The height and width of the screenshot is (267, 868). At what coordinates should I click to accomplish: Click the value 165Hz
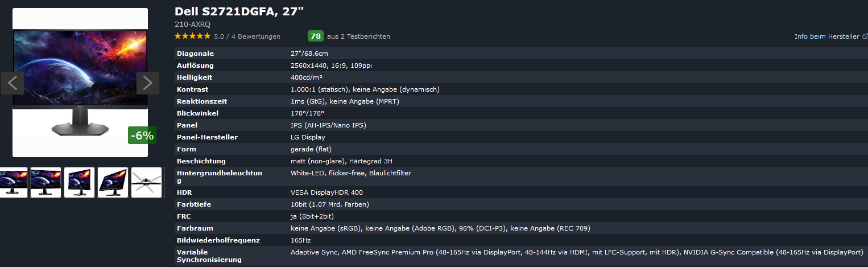pyautogui.click(x=301, y=240)
